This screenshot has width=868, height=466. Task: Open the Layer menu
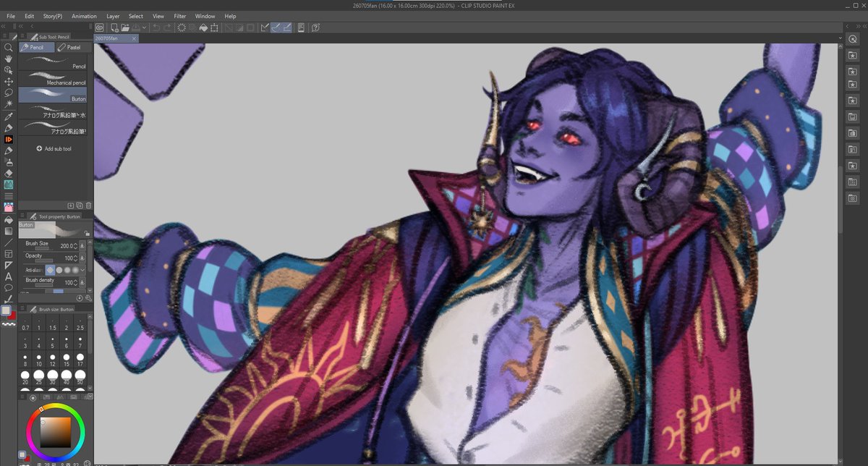click(114, 16)
